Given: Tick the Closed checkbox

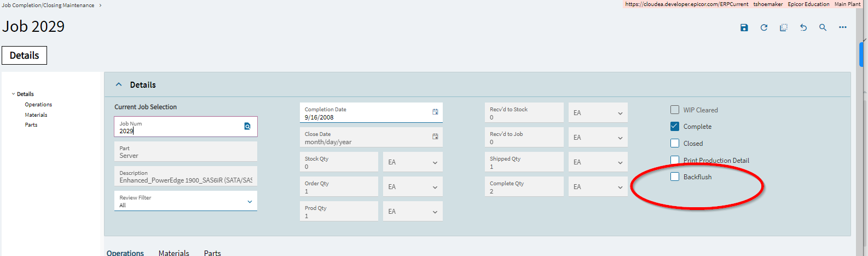Looking at the screenshot, I should coord(675,143).
